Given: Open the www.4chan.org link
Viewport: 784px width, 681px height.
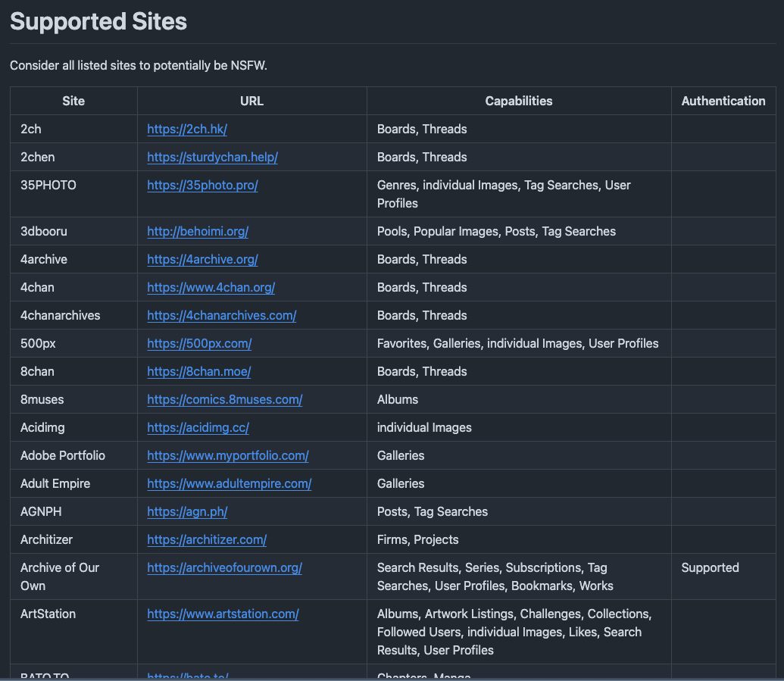Looking at the screenshot, I should click(x=211, y=287).
